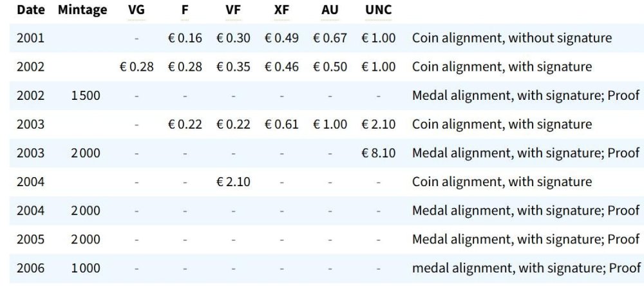The height and width of the screenshot is (286, 644).
Task: Click the 1000 mintage for 2006
Action: pyautogui.click(x=86, y=269)
